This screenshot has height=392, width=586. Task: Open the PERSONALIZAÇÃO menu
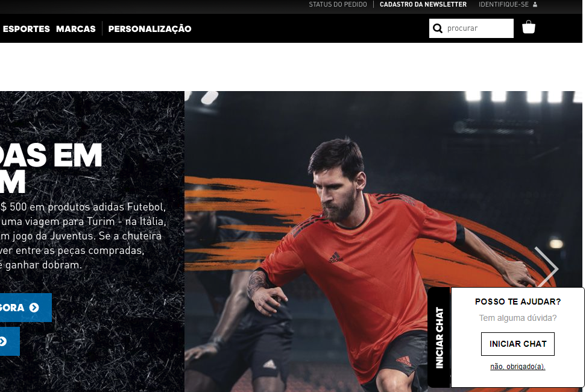[150, 29]
